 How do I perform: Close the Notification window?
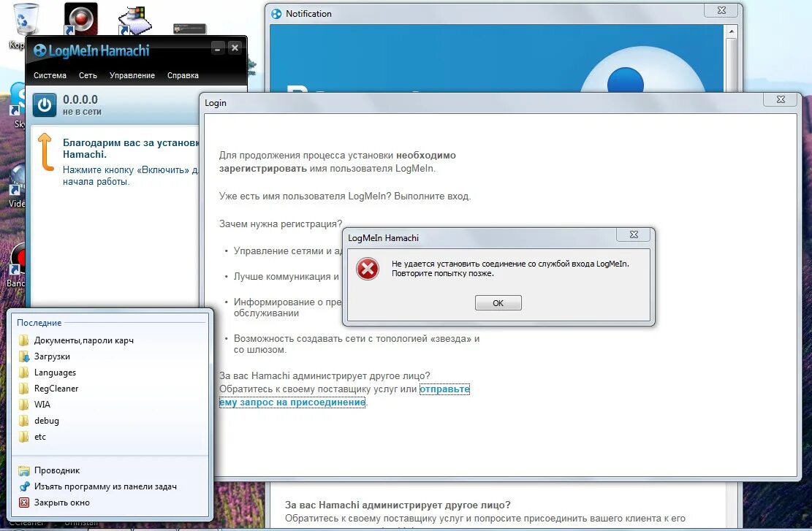click(721, 10)
